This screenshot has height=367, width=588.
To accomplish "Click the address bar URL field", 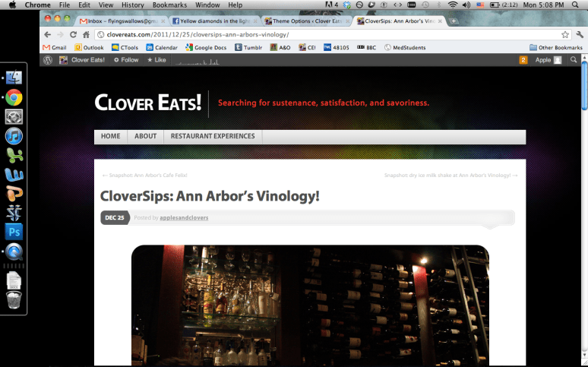I will point(327,34).
